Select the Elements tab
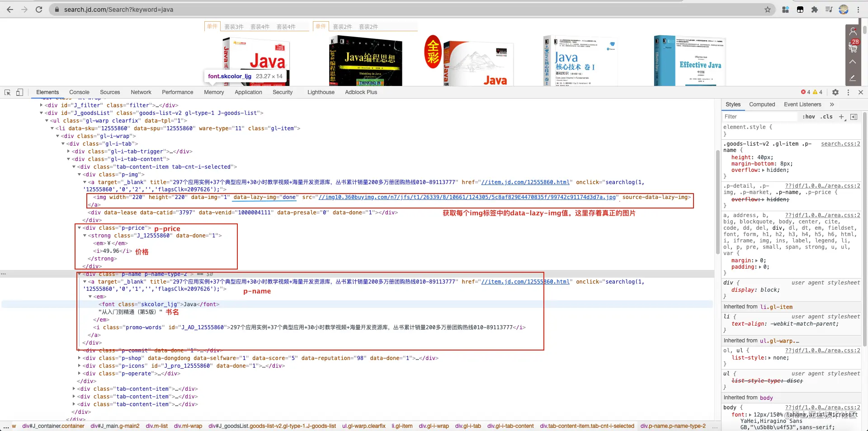This screenshot has height=431, width=868. tap(47, 92)
